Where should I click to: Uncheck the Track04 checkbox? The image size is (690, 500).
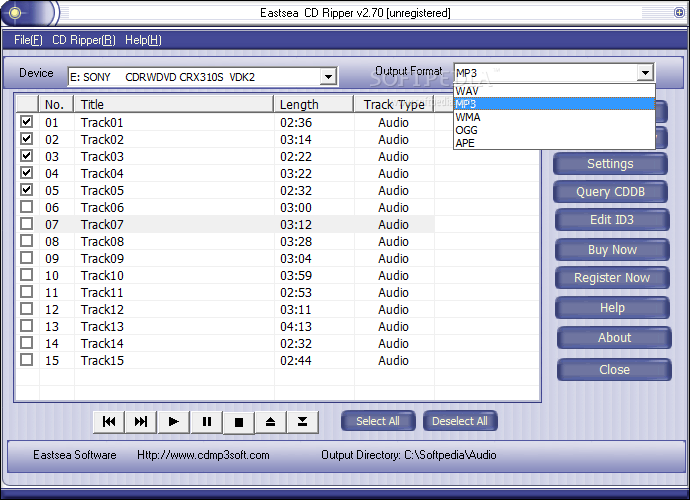26,173
